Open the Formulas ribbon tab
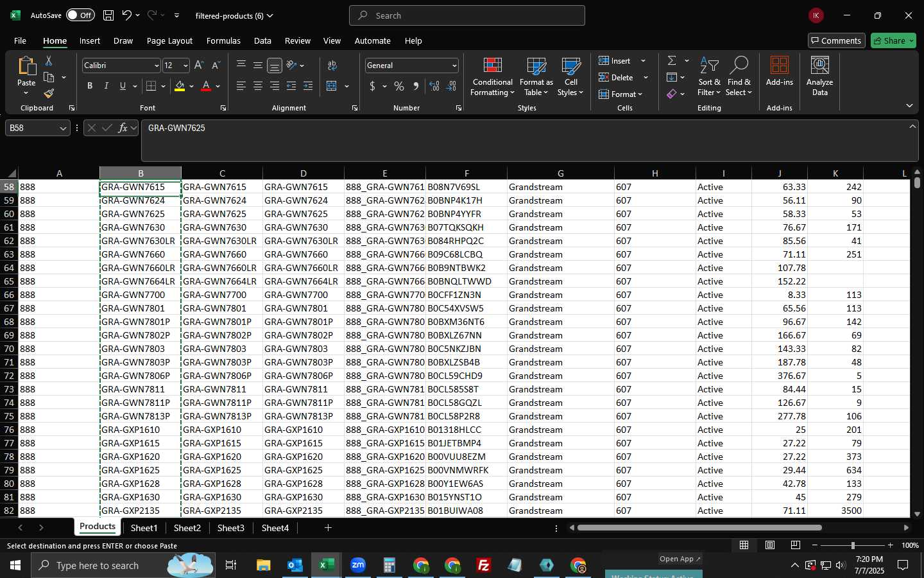 [x=223, y=40]
